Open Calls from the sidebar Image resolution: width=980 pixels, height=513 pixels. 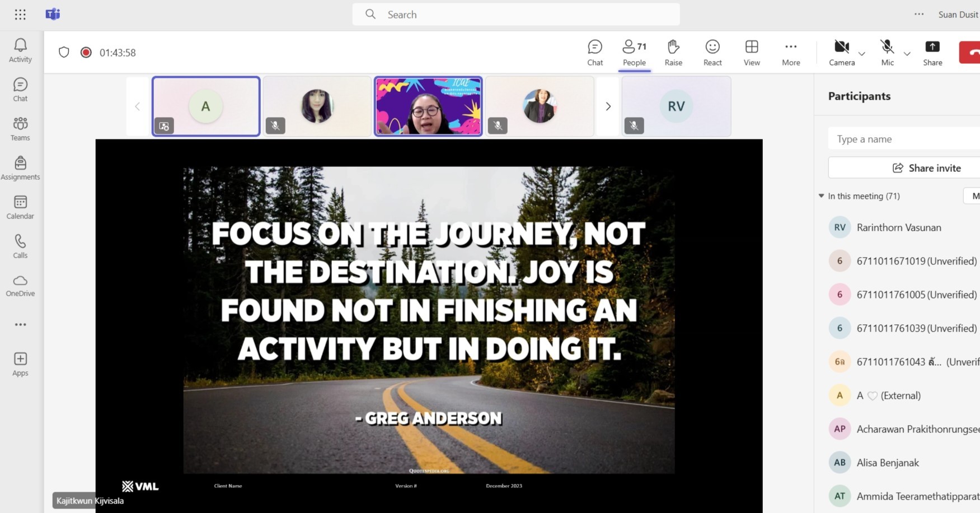tap(20, 246)
